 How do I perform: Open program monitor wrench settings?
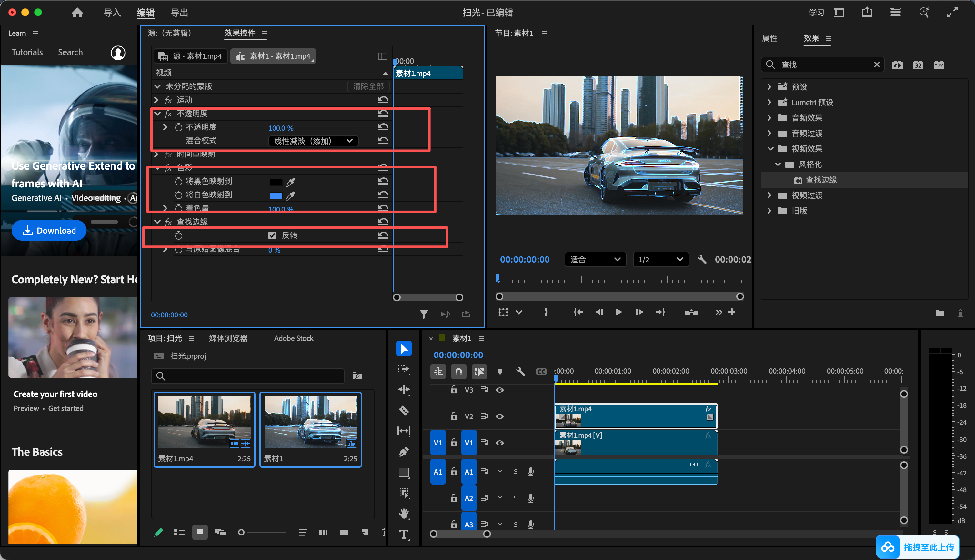coord(702,260)
